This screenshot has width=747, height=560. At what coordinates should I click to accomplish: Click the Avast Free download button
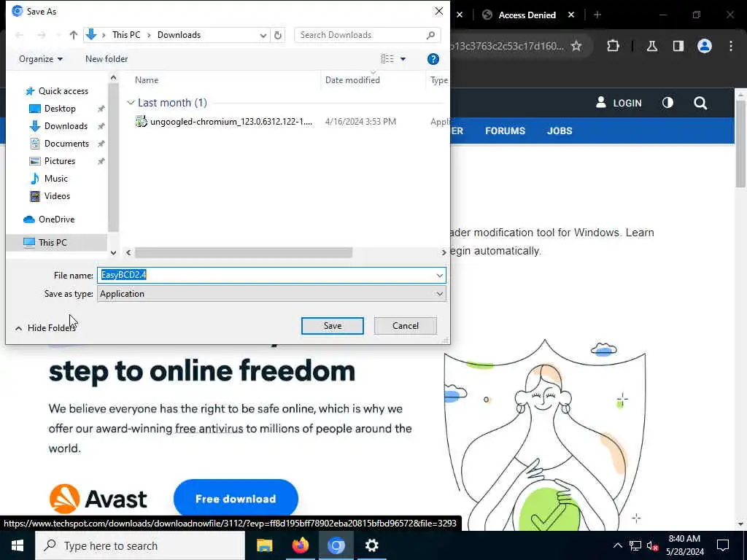236,499
